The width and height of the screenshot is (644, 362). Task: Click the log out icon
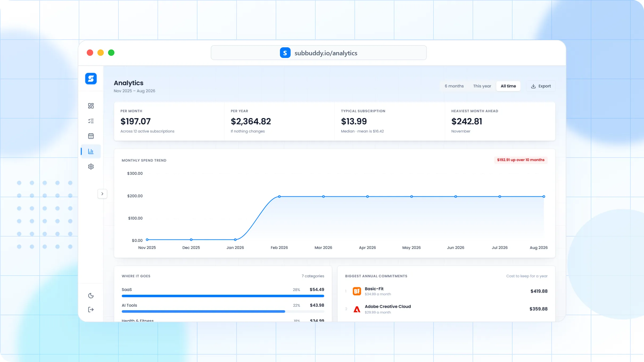coord(91,309)
